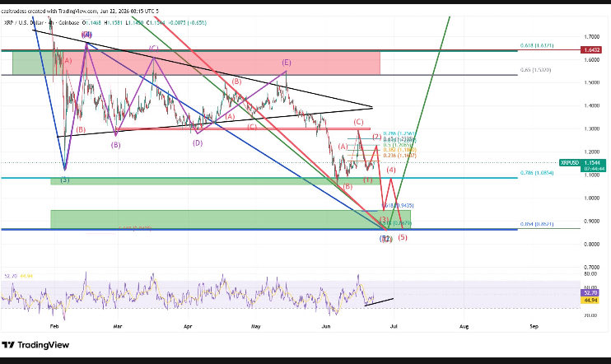Screen dimensions: 611x364
Task: Click the red (1) wave label
Action: 367,180
